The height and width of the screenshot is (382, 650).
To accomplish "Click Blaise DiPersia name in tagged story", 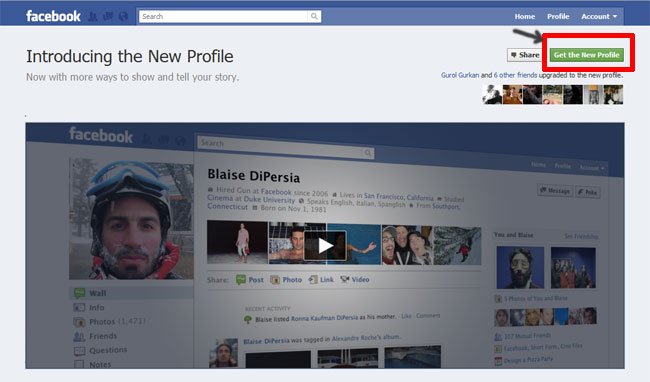I will click(x=266, y=341).
